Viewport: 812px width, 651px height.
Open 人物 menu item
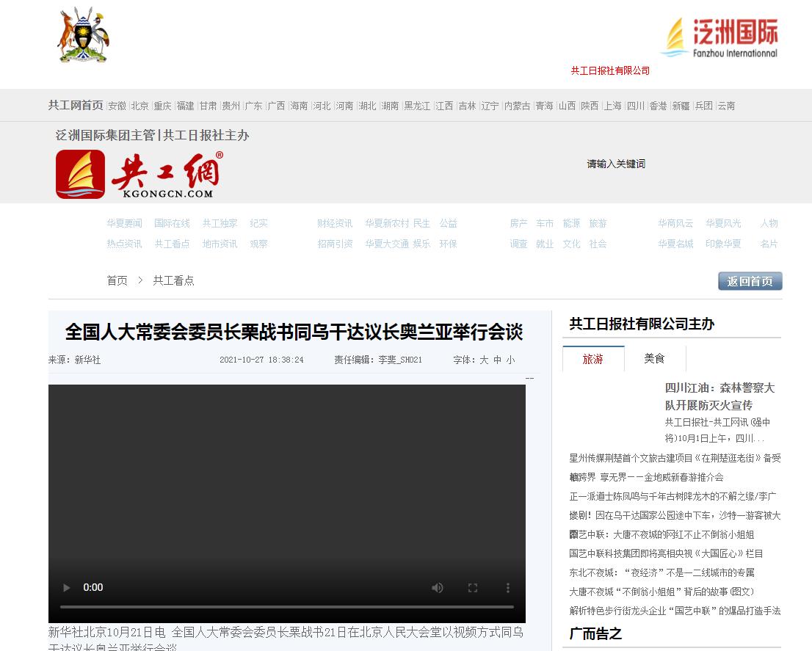769,223
